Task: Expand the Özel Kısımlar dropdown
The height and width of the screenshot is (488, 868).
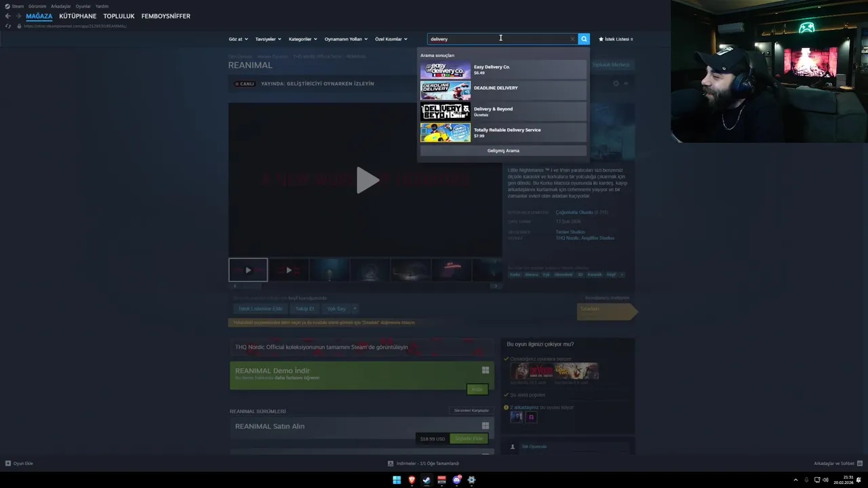Action: click(x=391, y=39)
